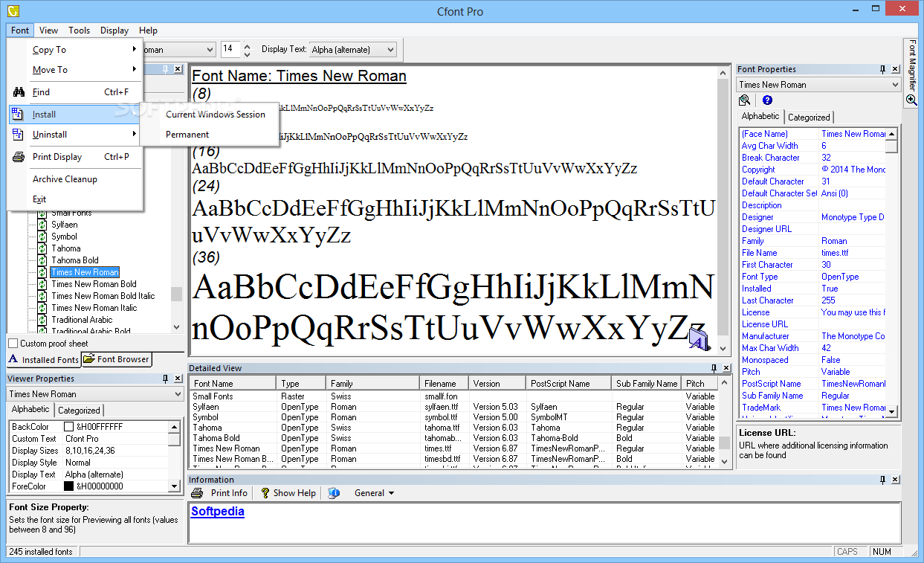924x563 pixels.
Task: Click the Show Help button
Action: 288,493
